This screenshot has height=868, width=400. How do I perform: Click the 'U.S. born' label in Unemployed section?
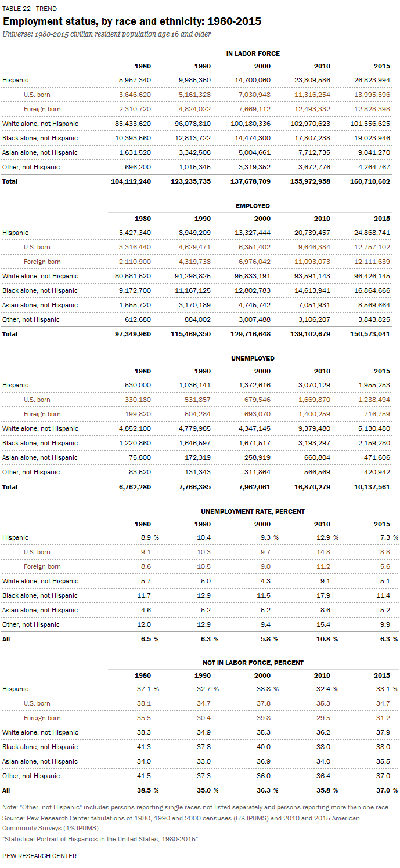click(x=37, y=400)
